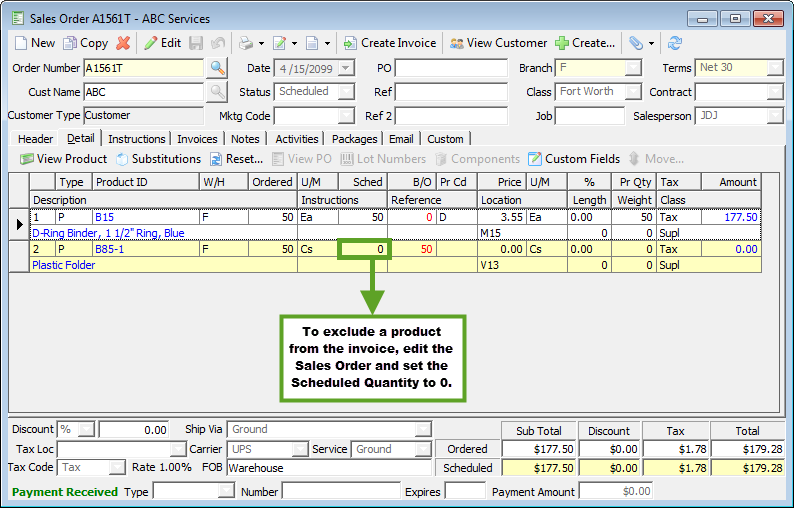Image resolution: width=794 pixels, height=508 pixels.
Task: Click the Order Number search magnifier
Action: [x=217, y=67]
